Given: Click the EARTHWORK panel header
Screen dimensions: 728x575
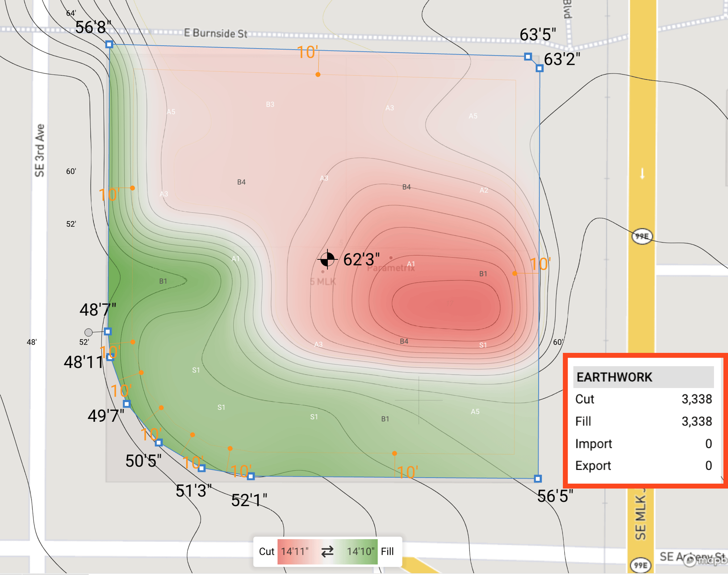Looking at the screenshot, I should coord(643,377).
